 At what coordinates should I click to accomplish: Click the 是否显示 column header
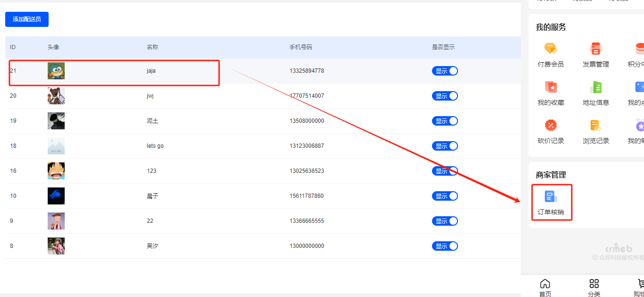443,47
